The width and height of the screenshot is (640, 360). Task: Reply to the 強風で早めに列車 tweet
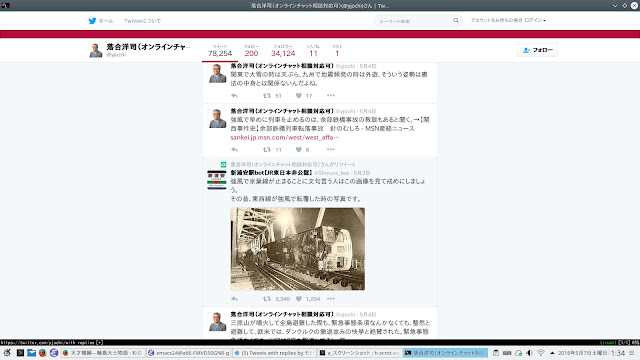point(234,149)
